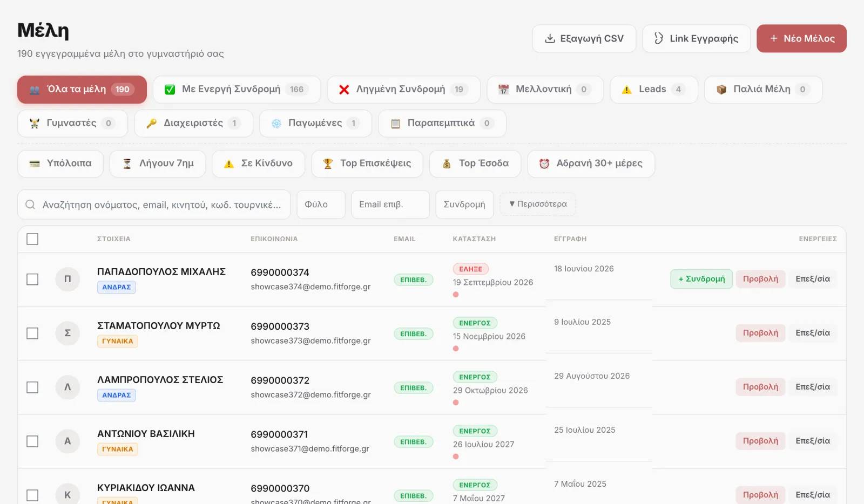
Task: Check the box for ΚΥΡΙΑΚΙΔΟΥ ΙΩΑΝΝΑ
Action: [32, 495]
